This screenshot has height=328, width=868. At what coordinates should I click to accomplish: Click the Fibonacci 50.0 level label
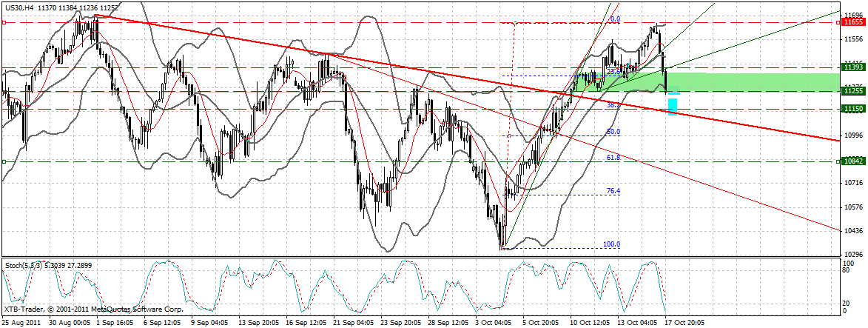pos(613,132)
